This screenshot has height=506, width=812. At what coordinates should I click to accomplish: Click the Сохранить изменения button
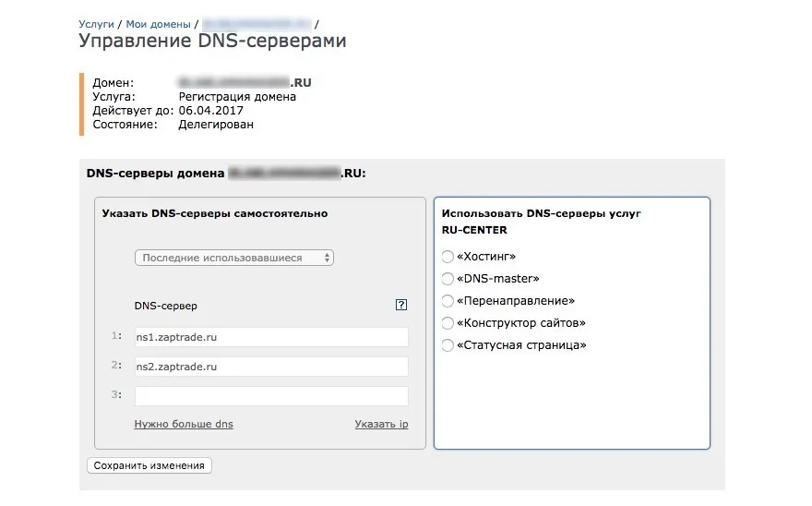149,465
